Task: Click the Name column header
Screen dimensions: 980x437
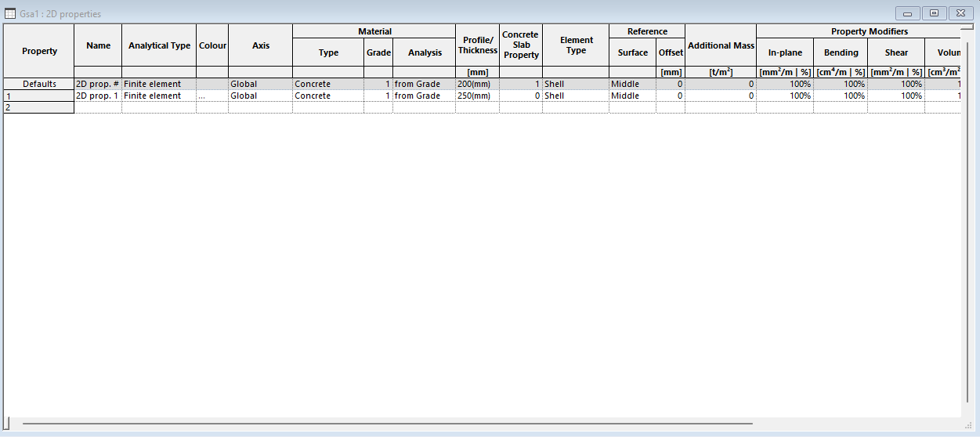Action: point(98,45)
